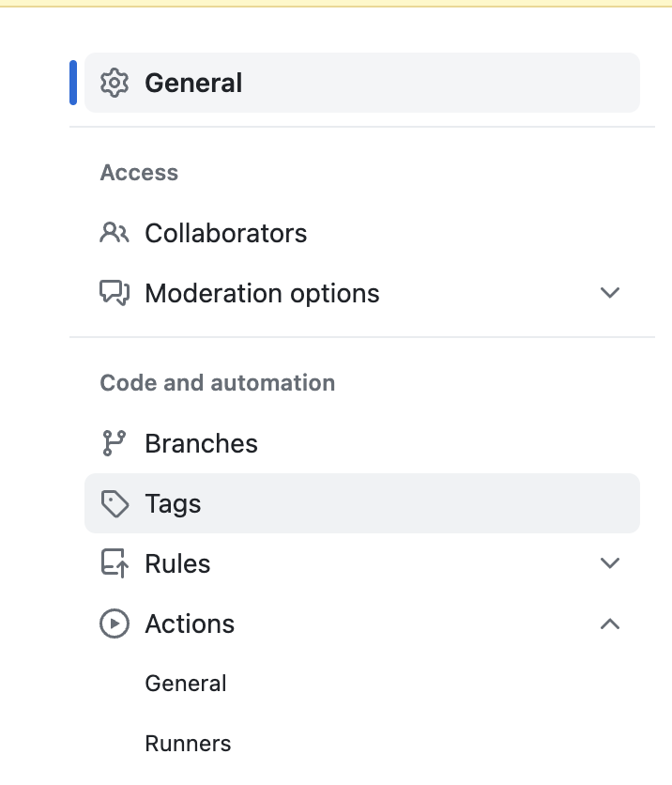Expand the Moderation options chevron
Image resolution: width=672 pixels, height=785 pixels.
click(x=610, y=293)
